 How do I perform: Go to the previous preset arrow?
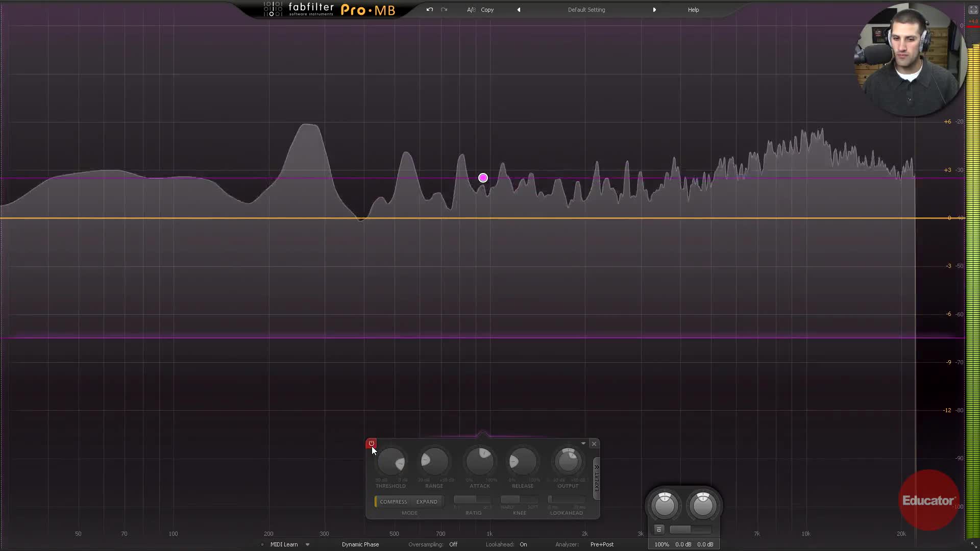[x=519, y=10]
